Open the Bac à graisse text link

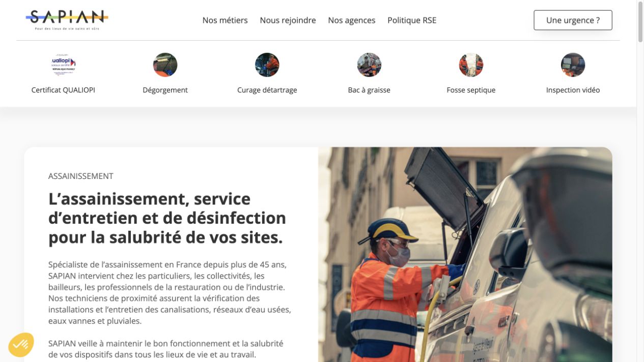click(369, 90)
